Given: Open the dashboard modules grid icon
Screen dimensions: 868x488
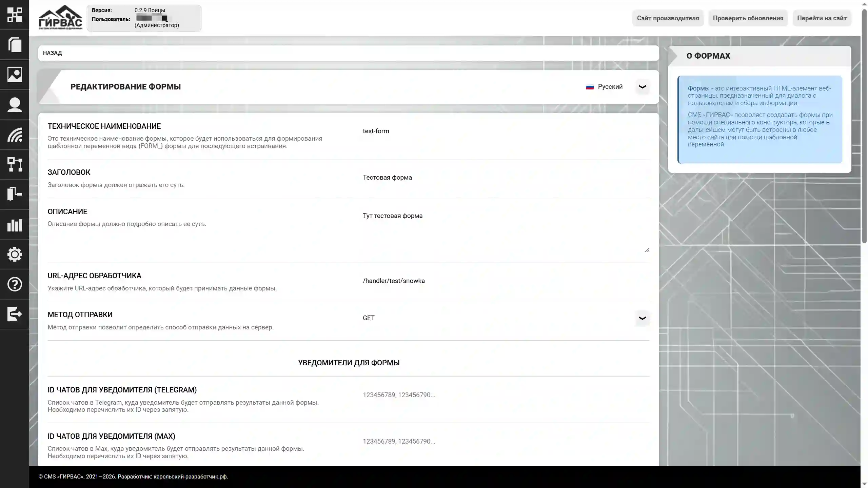Looking at the screenshot, I should (x=15, y=15).
